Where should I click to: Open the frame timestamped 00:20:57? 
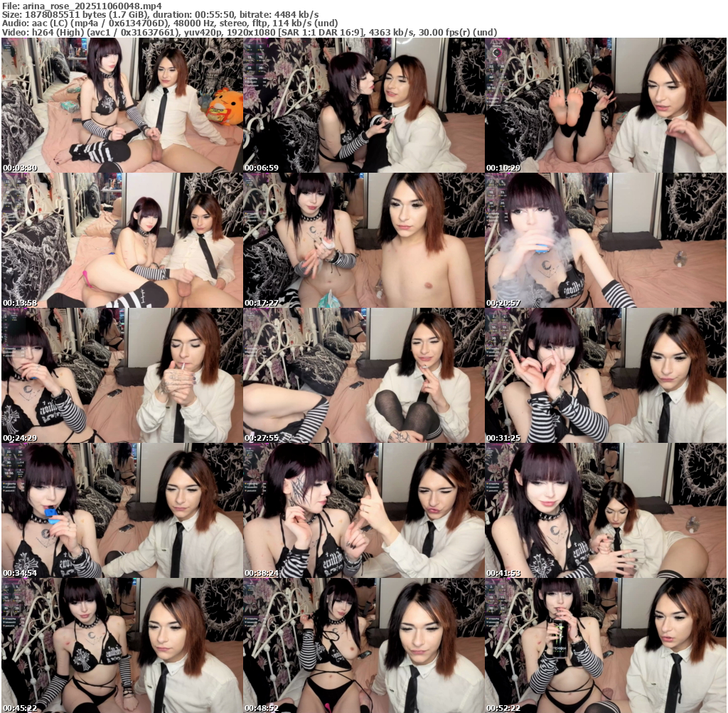606,240
